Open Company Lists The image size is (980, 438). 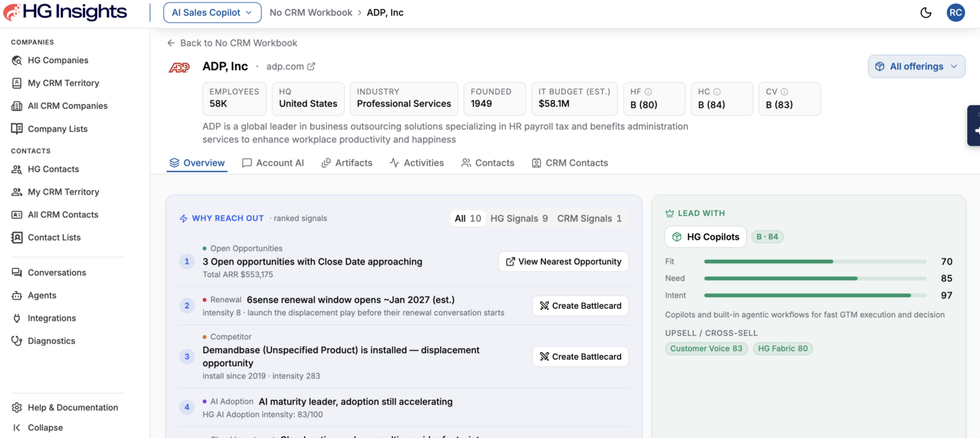pyautogui.click(x=57, y=129)
